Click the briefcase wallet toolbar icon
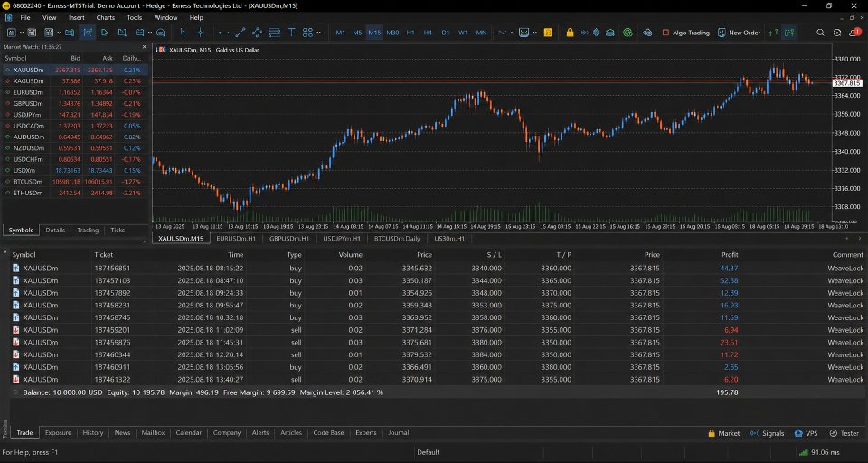Screen dimensions: 868x463 point(610,33)
